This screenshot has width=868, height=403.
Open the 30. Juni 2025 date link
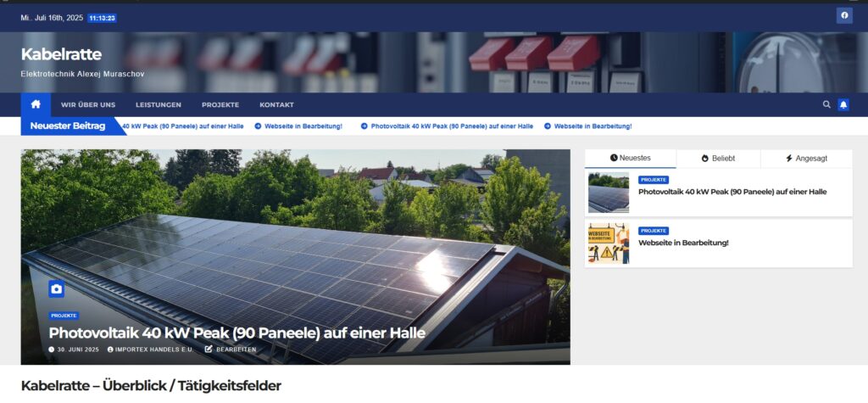click(x=74, y=350)
